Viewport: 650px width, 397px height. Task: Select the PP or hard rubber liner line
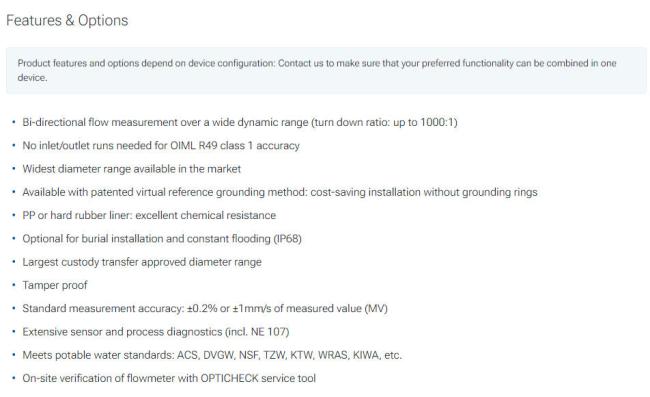coord(149,215)
